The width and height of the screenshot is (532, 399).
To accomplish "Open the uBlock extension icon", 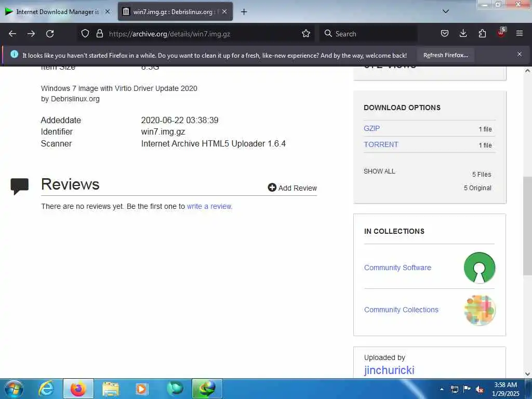I will [x=501, y=33].
